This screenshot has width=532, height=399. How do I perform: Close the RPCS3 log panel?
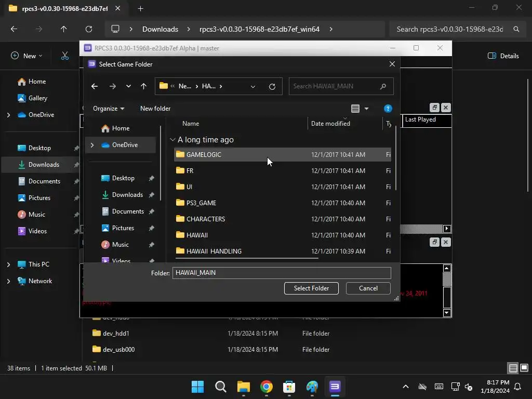(445, 242)
